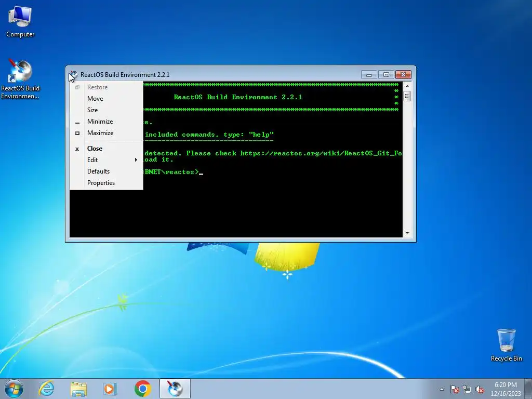Open the Action Center flag icon
The height and width of the screenshot is (399, 532).
click(x=454, y=389)
